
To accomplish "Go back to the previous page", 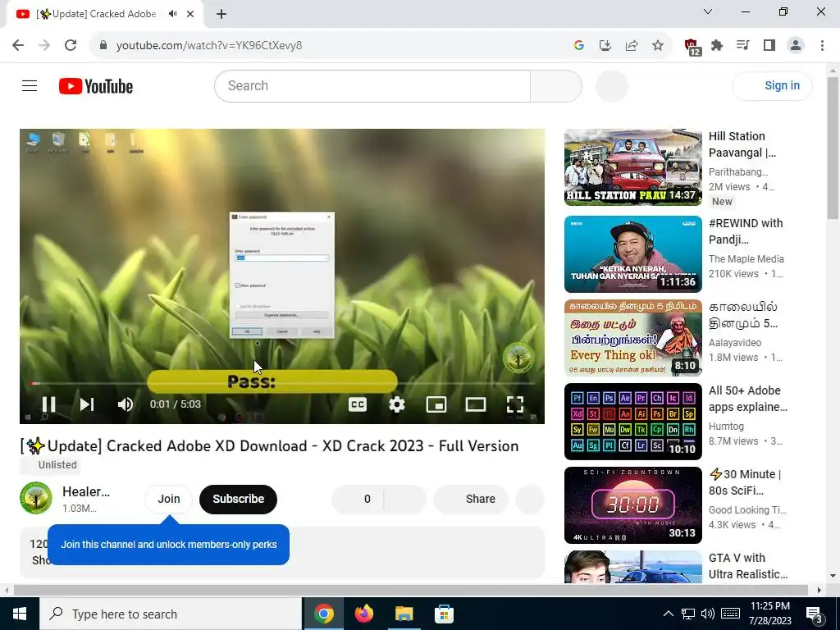I will [x=18, y=45].
